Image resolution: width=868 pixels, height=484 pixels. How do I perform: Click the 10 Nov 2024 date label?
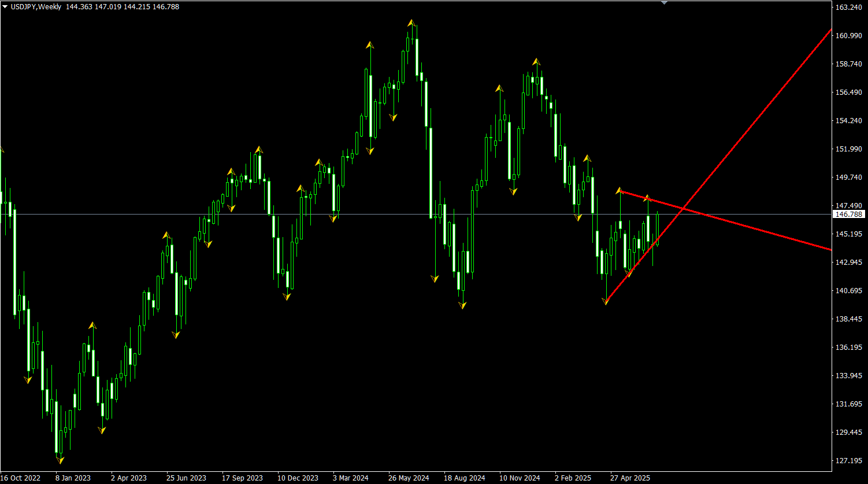coord(520,478)
